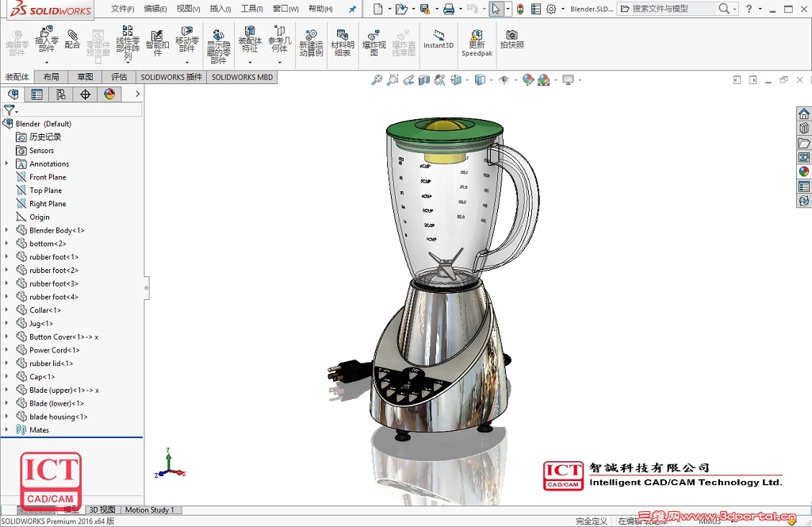The height and width of the screenshot is (527, 812).
Task: Open Appearances icon in right task pane
Action: tap(804, 171)
